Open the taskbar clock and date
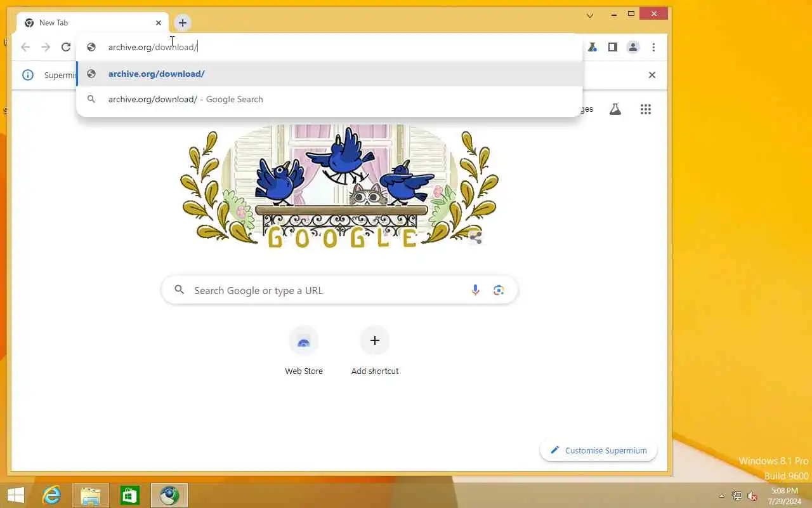The image size is (812, 508). point(784,496)
